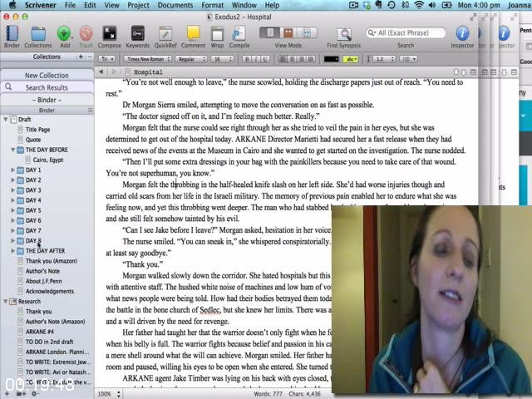The width and height of the screenshot is (532, 399).
Task: Open the Inspector panel
Action: tap(462, 33)
